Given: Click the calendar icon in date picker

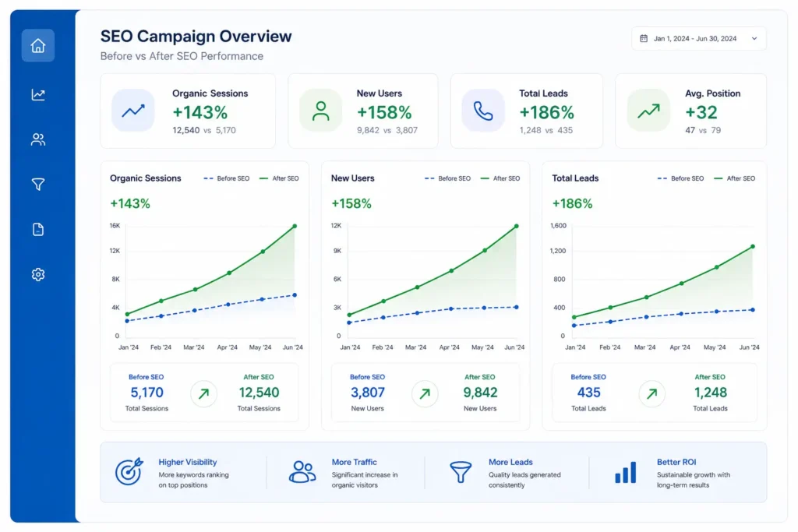Looking at the screenshot, I should [x=644, y=39].
